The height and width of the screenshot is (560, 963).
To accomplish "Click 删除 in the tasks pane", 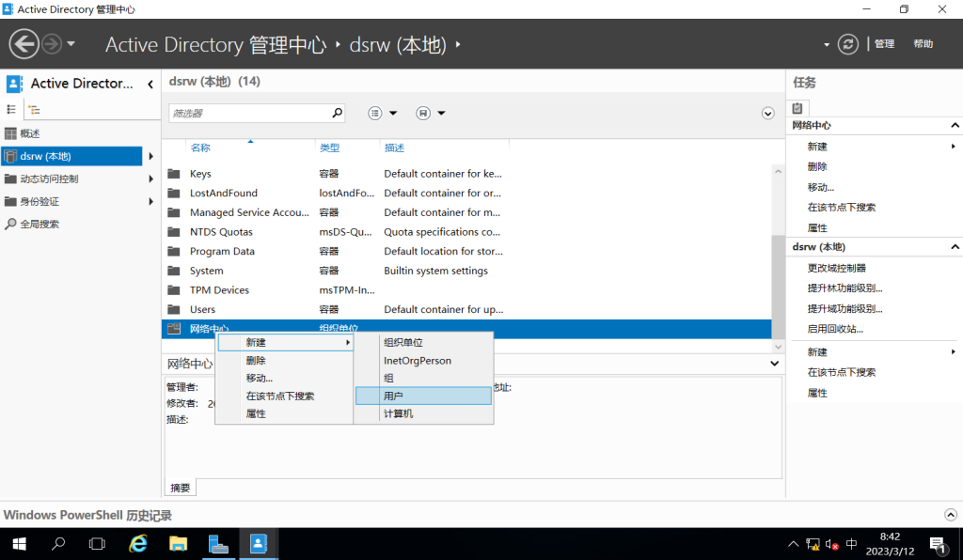I will pos(817,167).
